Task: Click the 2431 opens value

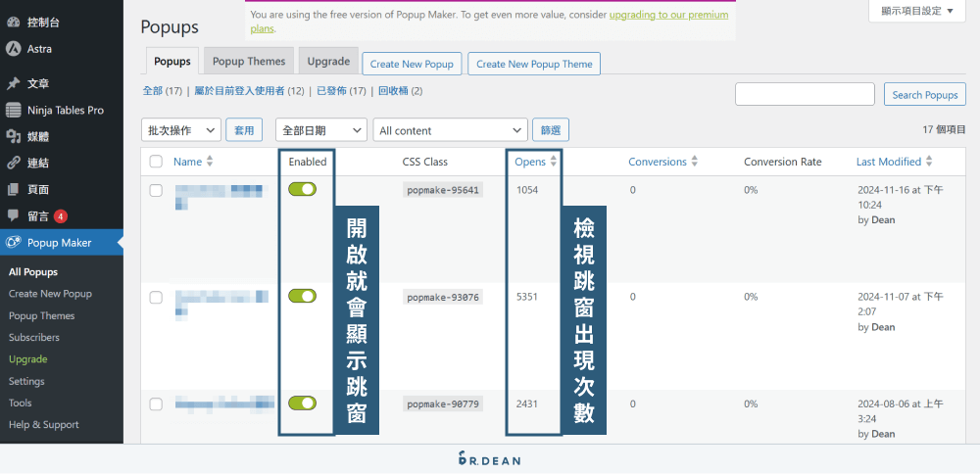Action: pos(527,404)
